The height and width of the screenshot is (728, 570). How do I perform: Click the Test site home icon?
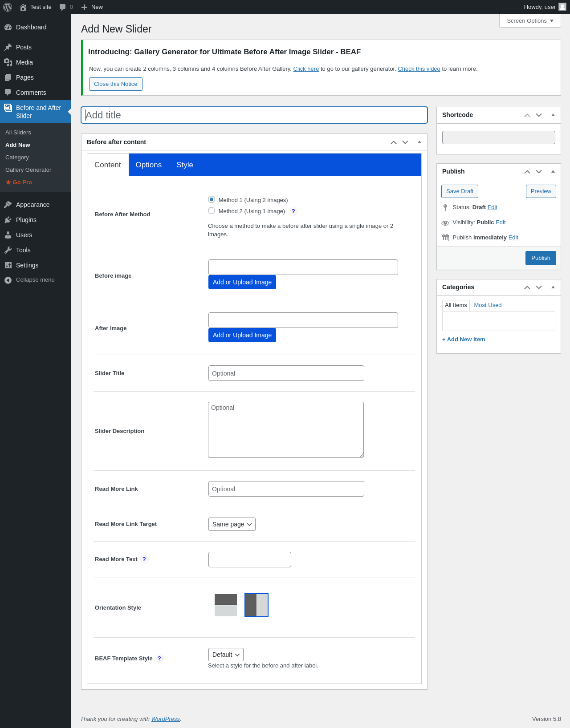(x=23, y=7)
